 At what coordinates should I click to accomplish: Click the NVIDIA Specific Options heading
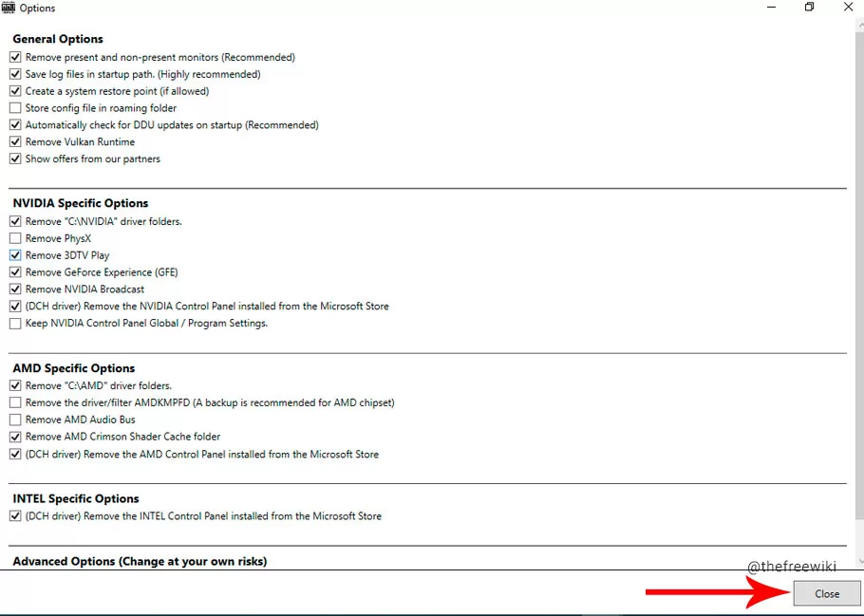tap(81, 203)
